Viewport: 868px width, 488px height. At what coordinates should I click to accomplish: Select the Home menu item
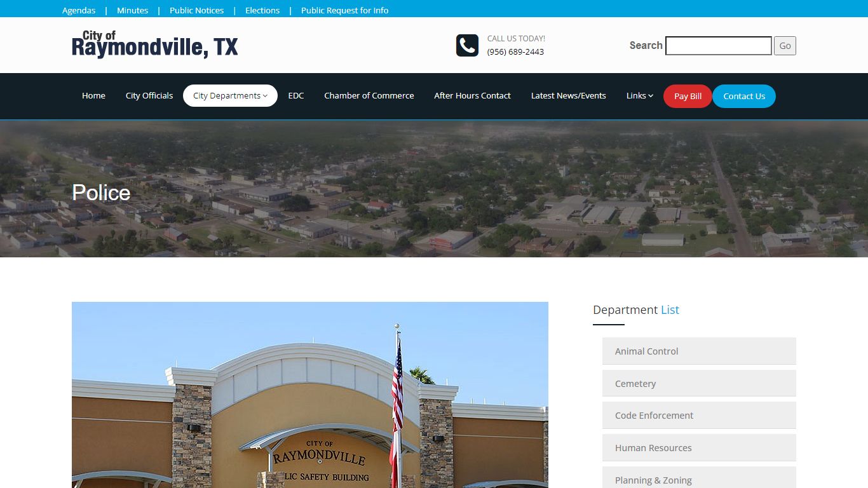tap(93, 95)
